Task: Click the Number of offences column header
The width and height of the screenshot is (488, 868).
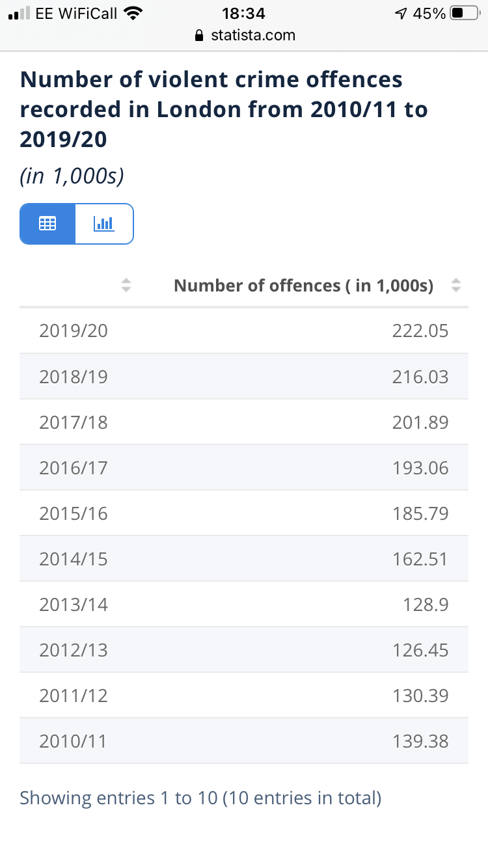Action: click(303, 285)
